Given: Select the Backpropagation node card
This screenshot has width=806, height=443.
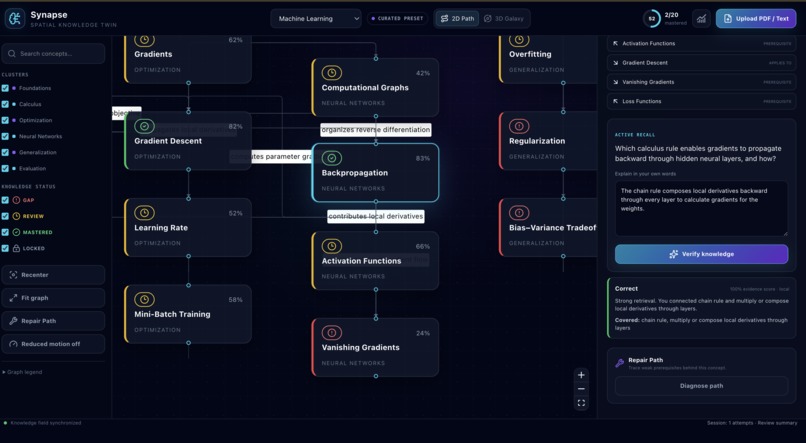Looking at the screenshot, I should (x=375, y=173).
